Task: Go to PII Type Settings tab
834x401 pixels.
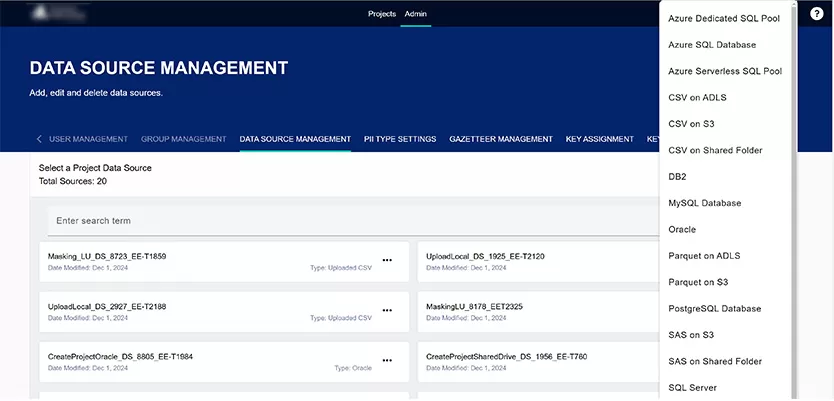Action: tap(400, 139)
